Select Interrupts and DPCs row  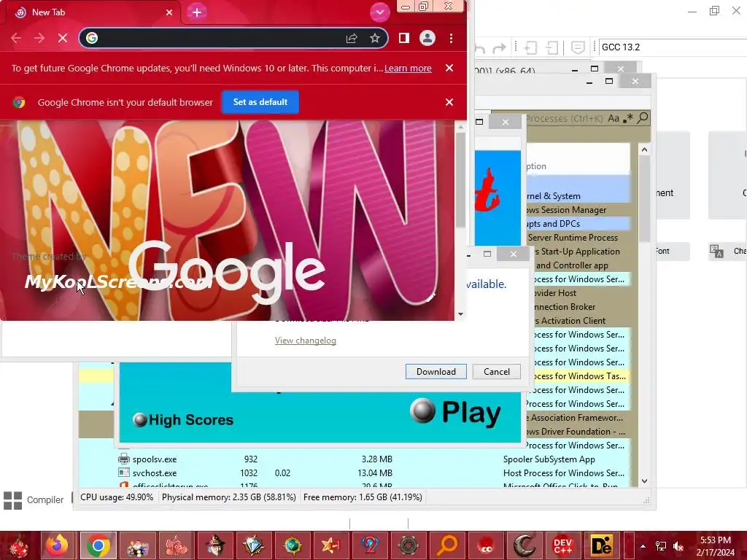[x=578, y=223]
